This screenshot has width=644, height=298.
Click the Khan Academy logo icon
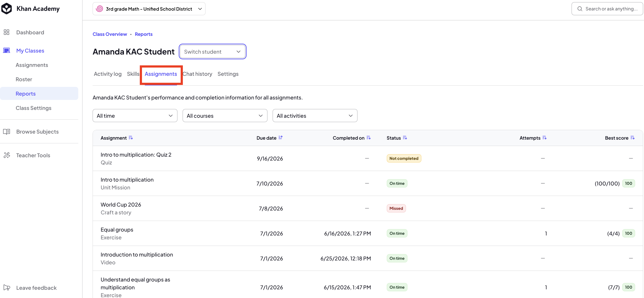point(7,8)
